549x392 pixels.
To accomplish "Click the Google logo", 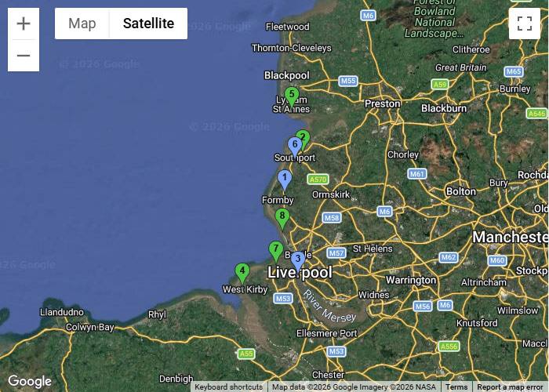I will coord(30,381).
